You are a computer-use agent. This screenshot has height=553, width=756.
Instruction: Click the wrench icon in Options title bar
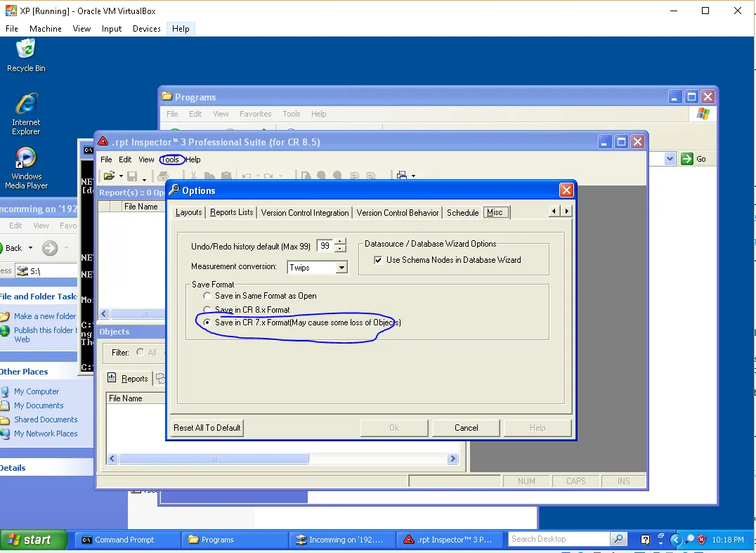click(x=174, y=190)
